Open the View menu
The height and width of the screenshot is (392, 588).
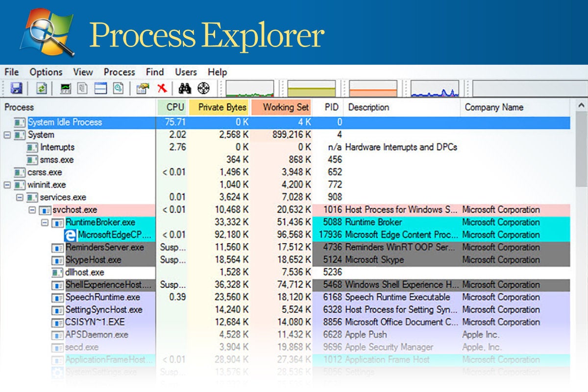tap(83, 72)
